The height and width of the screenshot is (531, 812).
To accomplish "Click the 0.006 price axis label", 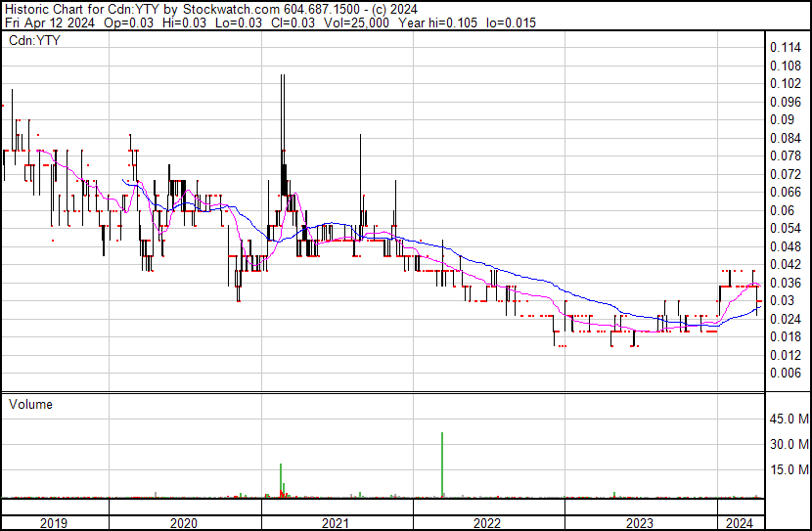I will pyautogui.click(x=786, y=373).
